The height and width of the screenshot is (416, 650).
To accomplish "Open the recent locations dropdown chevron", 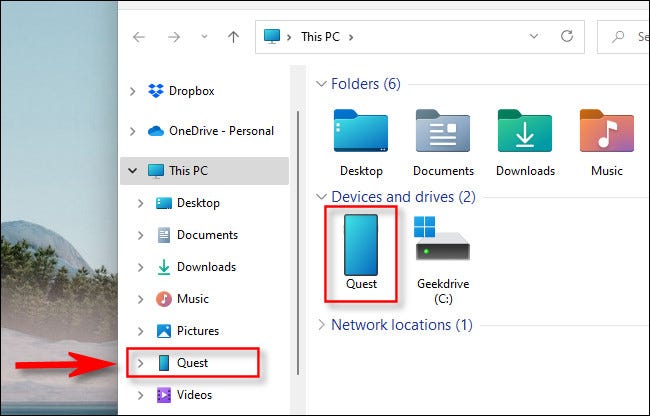I will click(x=203, y=37).
